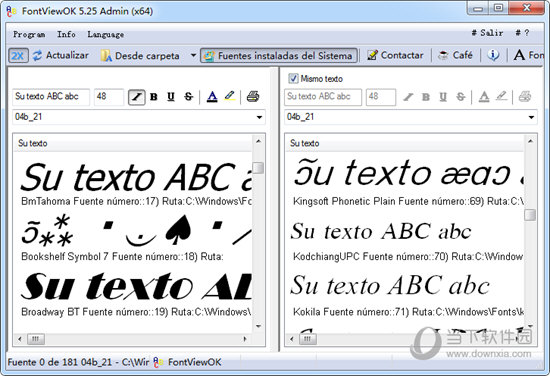Toggle underline in left pane
The width and height of the screenshot is (550, 376).
[x=171, y=97]
